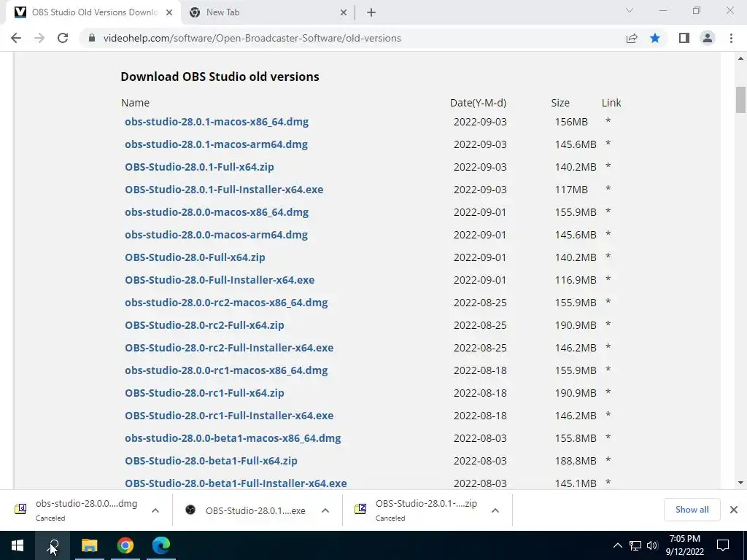The height and width of the screenshot is (560, 747).
Task: Click the scrollbar down arrow
Action: click(x=740, y=483)
